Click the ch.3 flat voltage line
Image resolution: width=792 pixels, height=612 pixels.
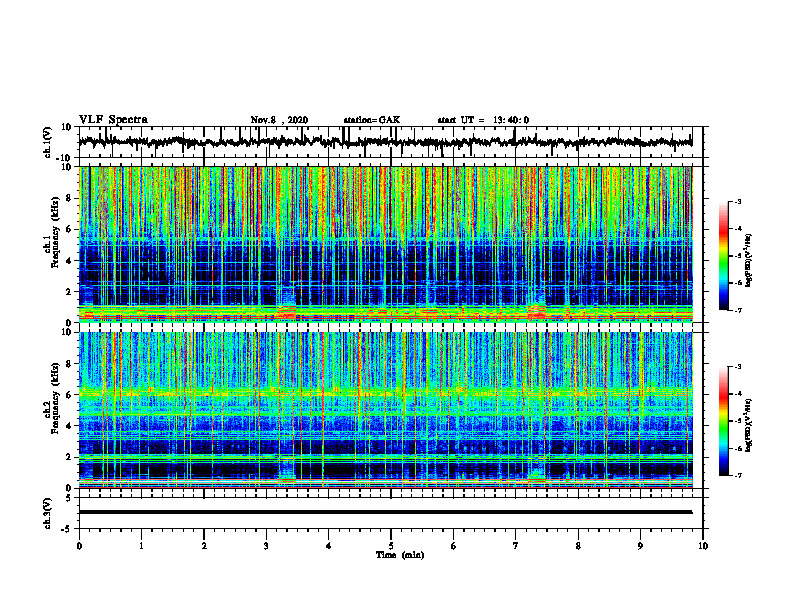(385, 512)
